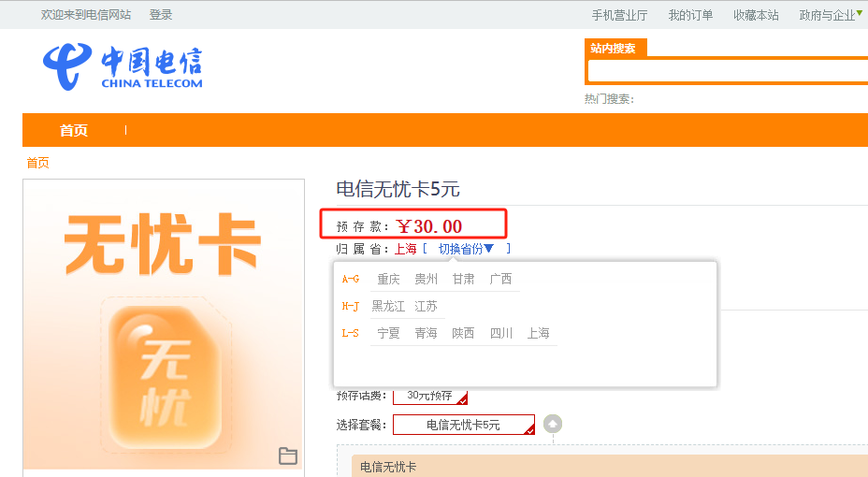Screen dimensions: 868x477
Task: Open 我的订单 link
Action: coord(690,15)
